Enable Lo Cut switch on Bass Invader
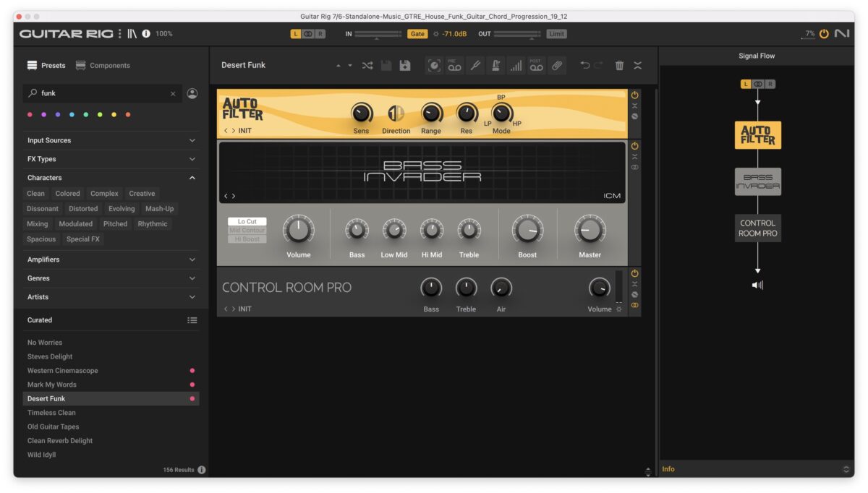Screen dimensions: 868x493 247,222
